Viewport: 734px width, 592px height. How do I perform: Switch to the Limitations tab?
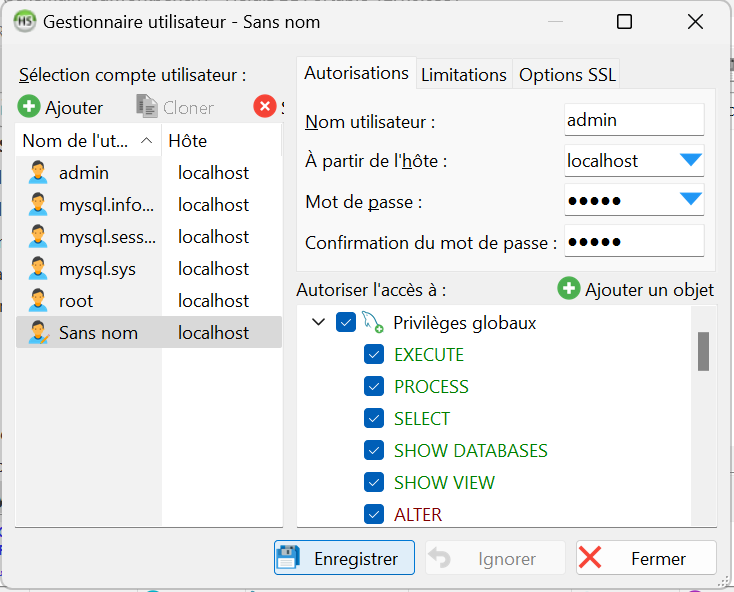pyautogui.click(x=463, y=75)
